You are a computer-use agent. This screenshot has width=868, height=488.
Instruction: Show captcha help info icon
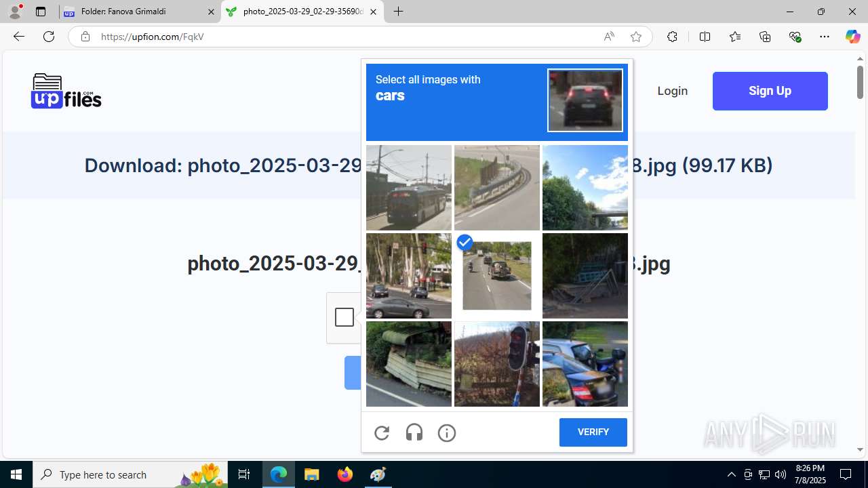[x=447, y=432]
